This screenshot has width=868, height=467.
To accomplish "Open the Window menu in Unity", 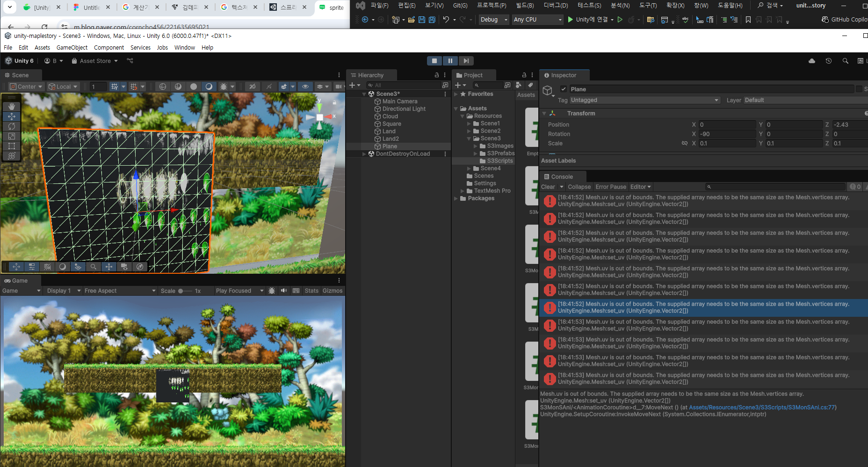I will 185,48.
